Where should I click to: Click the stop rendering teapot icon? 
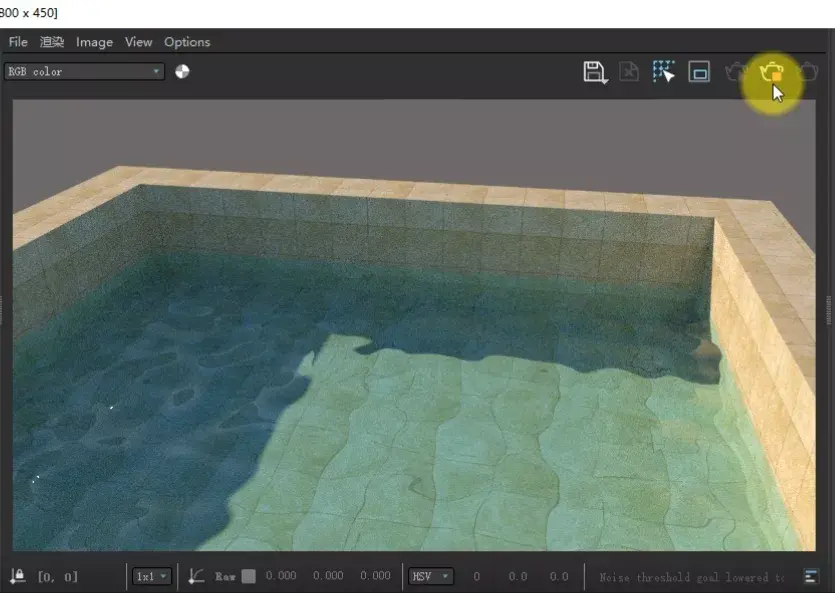737,72
